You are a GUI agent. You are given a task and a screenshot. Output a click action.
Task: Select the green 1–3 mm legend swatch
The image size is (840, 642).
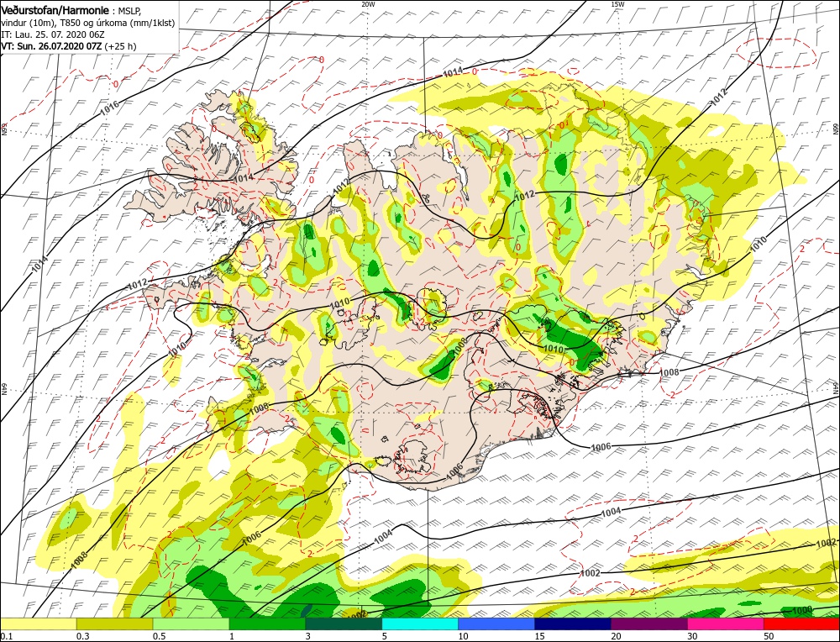click(267, 624)
